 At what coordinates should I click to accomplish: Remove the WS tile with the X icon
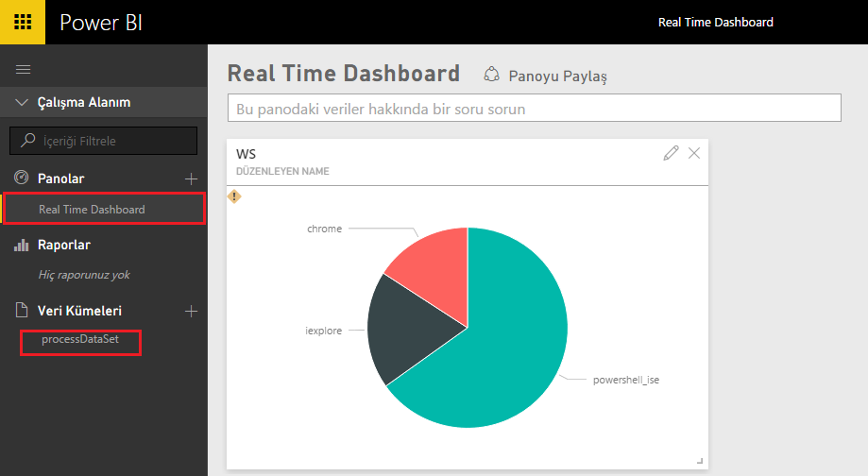[694, 153]
